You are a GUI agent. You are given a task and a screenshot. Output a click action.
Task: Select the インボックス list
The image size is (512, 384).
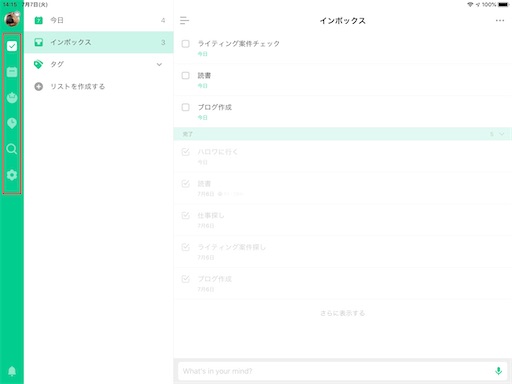tap(99, 42)
